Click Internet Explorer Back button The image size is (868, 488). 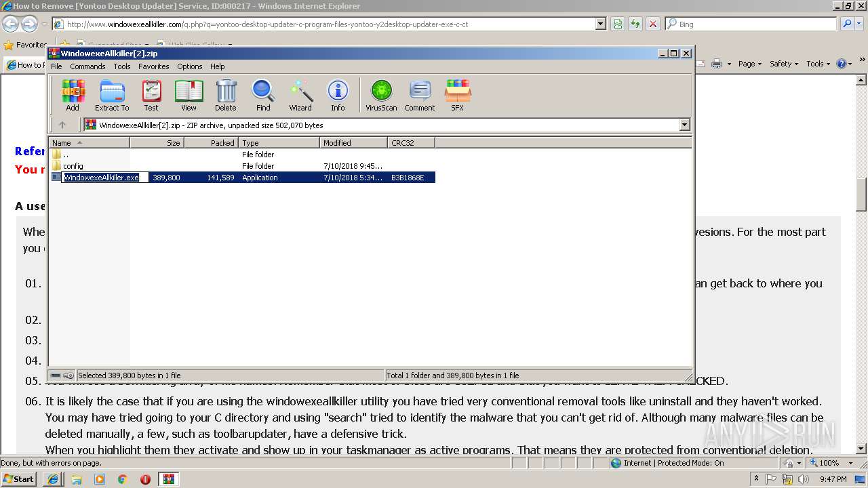[10, 24]
